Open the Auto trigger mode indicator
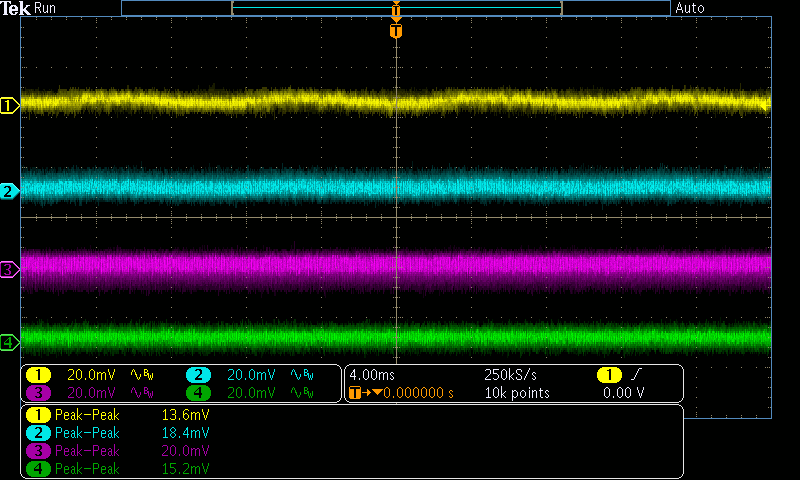Viewport: 800px width, 480px height. pyautogui.click(x=690, y=8)
